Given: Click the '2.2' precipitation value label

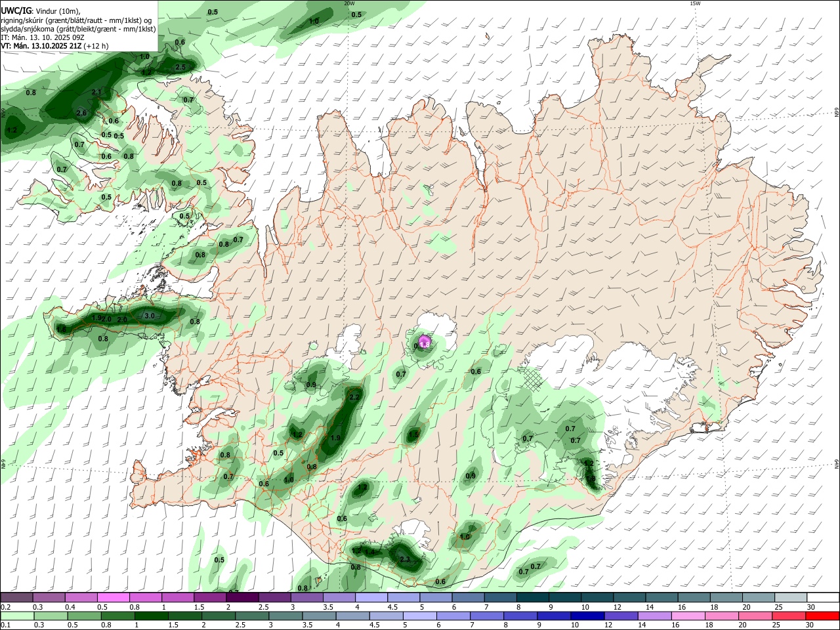Looking at the screenshot, I should coord(354,398).
